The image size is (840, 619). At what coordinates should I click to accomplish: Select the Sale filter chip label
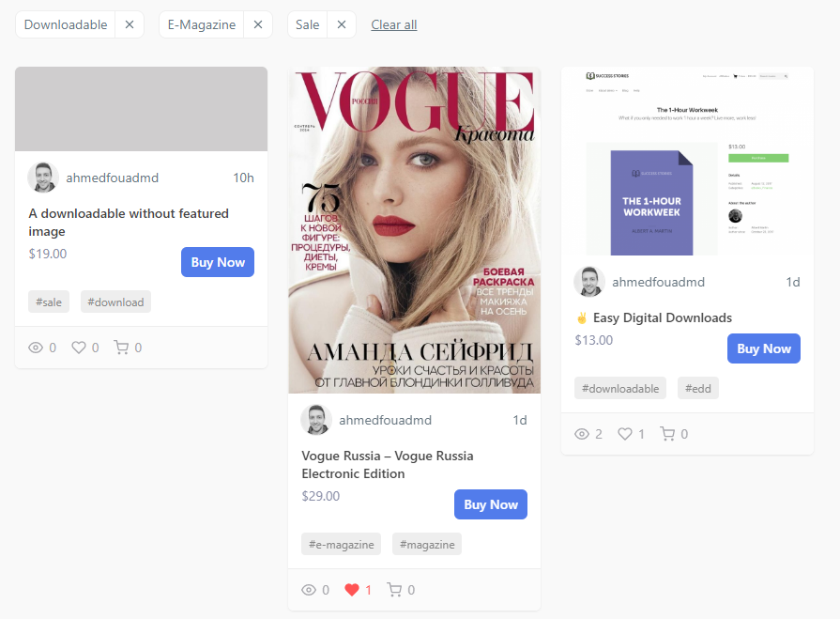click(x=308, y=24)
